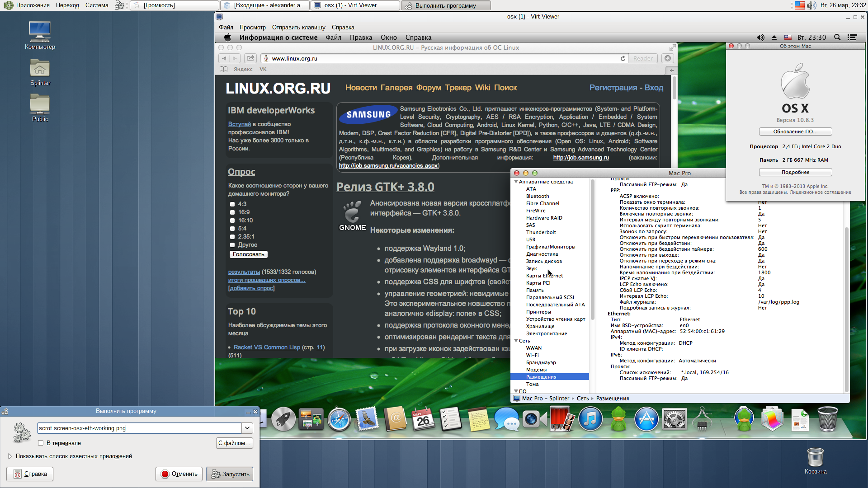Open Mission Control in the dock
This screenshot has width=868, height=488.
311,419
